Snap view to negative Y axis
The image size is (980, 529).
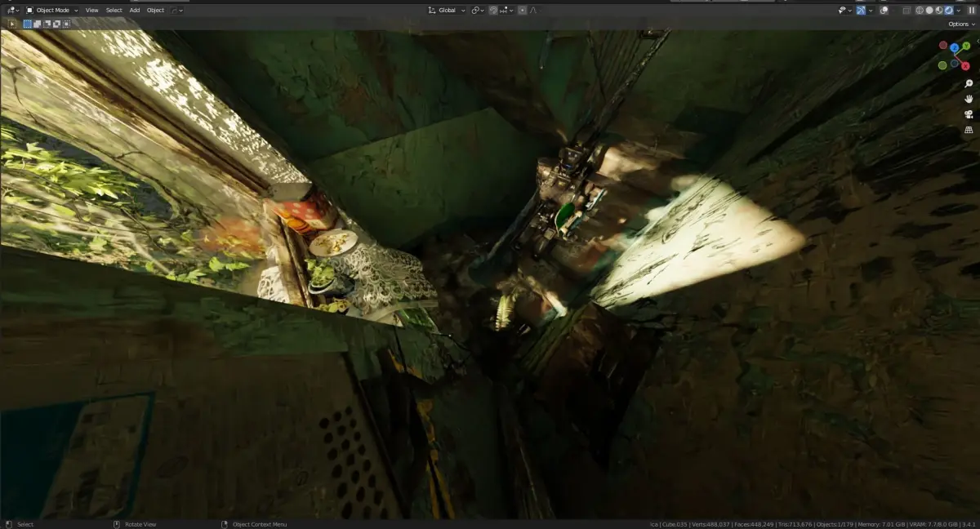point(942,64)
